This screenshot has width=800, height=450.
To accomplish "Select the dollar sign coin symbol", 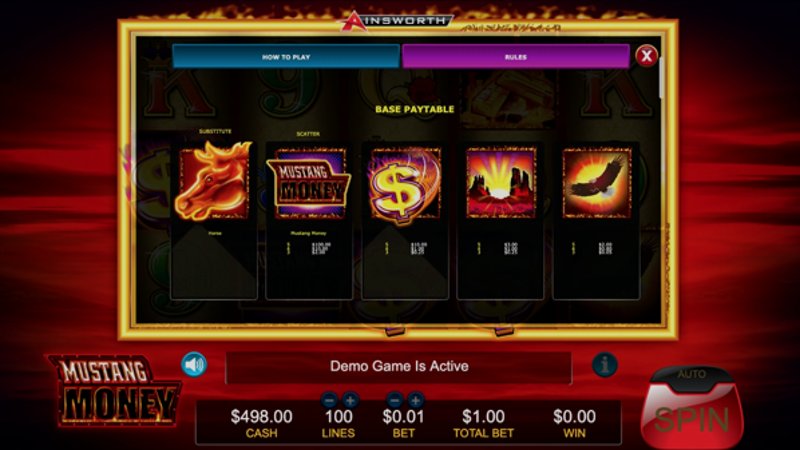I will (x=405, y=185).
